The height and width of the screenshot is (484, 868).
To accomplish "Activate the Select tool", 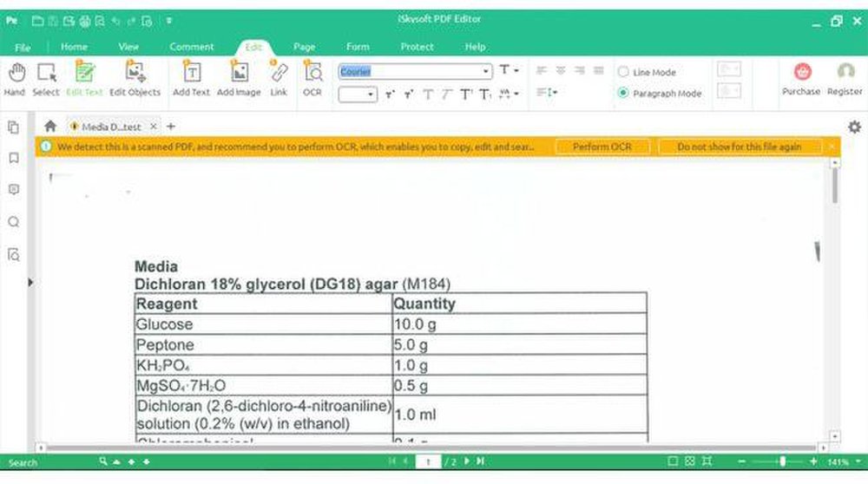I will pos(46,79).
